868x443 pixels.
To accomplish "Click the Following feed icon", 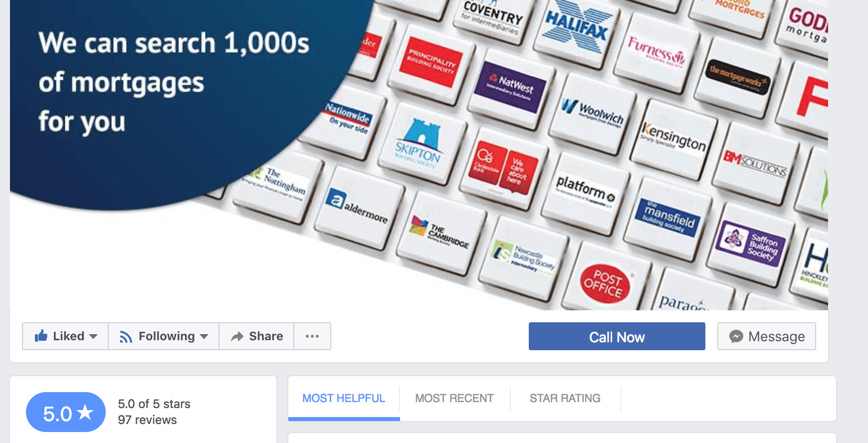I will (x=126, y=337).
